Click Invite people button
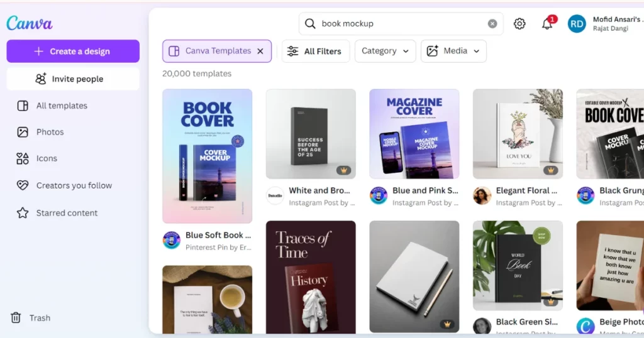This screenshot has width=644, height=338. pyautogui.click(x=73, y=79)
